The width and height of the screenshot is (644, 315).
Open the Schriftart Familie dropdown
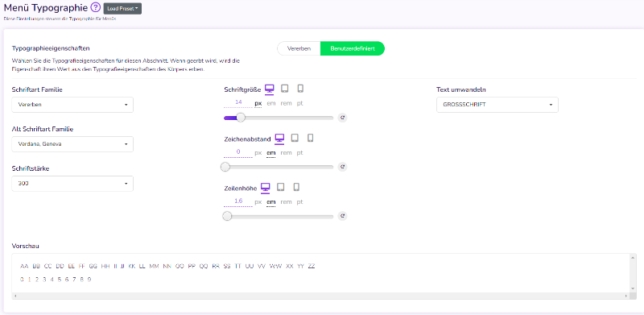[72, 105]
